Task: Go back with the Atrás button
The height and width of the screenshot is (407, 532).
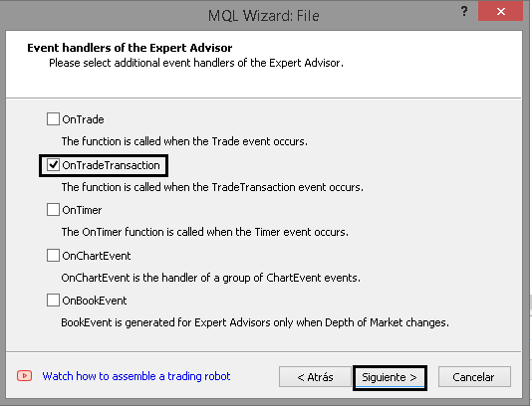Action: click(315, 377)
